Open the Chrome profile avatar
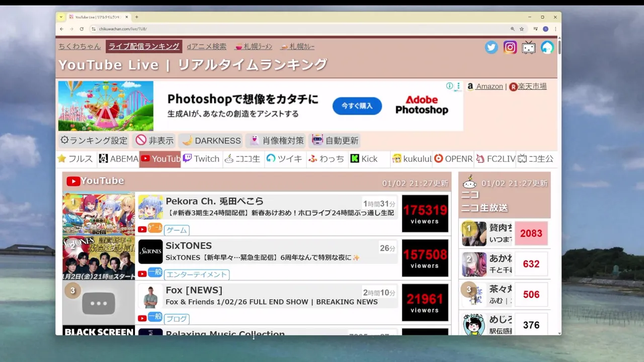 (x=545, y=29)
